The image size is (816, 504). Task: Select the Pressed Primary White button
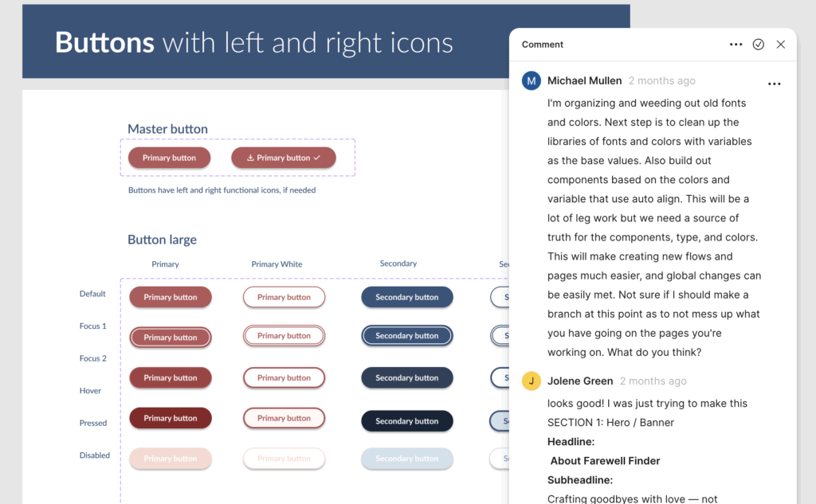(284, 418)
